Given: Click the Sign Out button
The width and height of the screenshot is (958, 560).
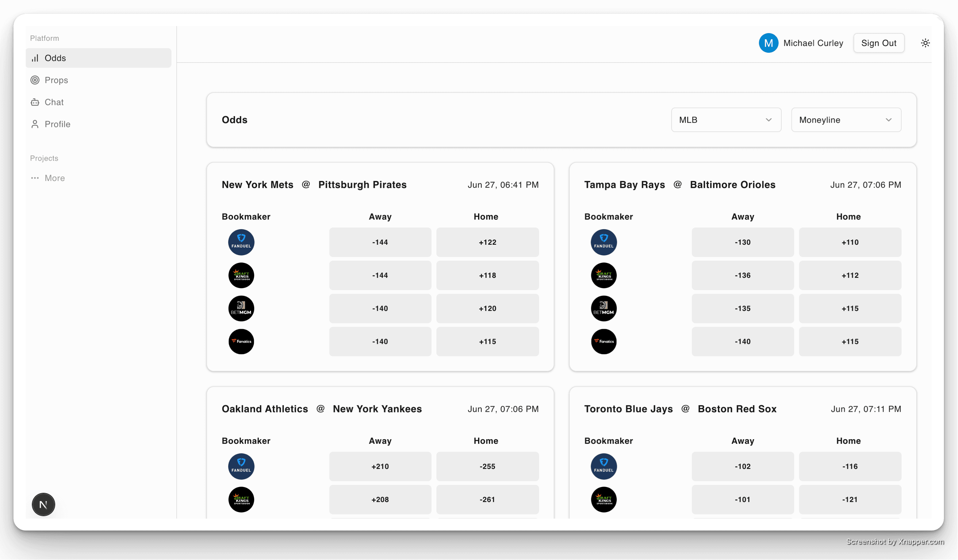Looking at the screenshot, I should coord(878,43).
